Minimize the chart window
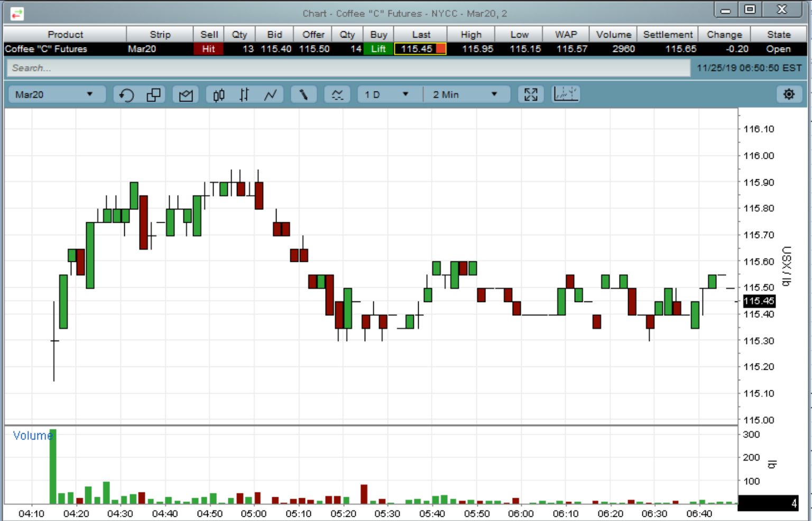Screen dimensions: 812x521 726,10
